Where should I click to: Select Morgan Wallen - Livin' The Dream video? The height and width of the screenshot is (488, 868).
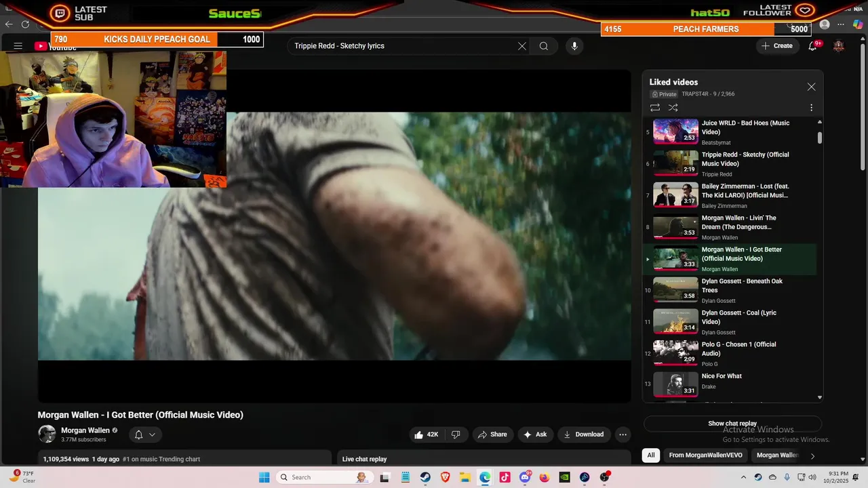[x=730, y=227]
